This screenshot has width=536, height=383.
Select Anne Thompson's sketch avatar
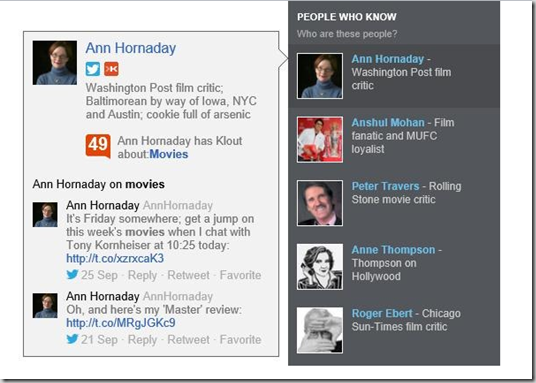(320, 267)
